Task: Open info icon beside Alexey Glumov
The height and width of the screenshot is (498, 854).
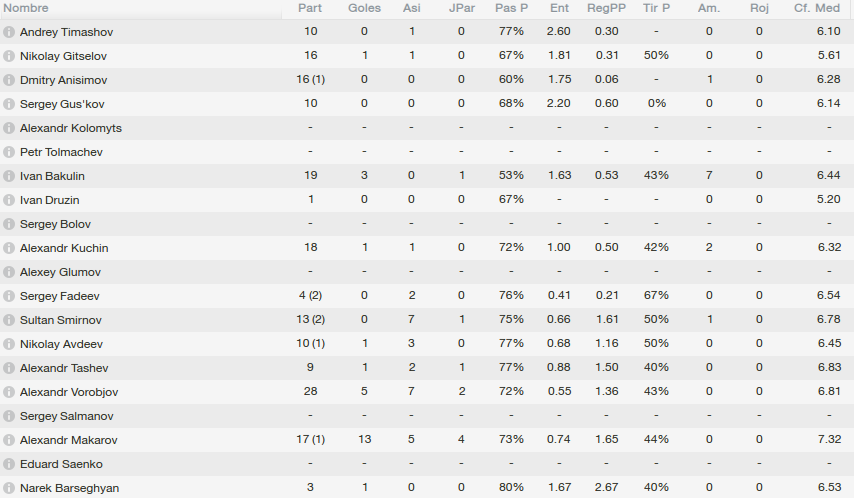Action: 9,272
